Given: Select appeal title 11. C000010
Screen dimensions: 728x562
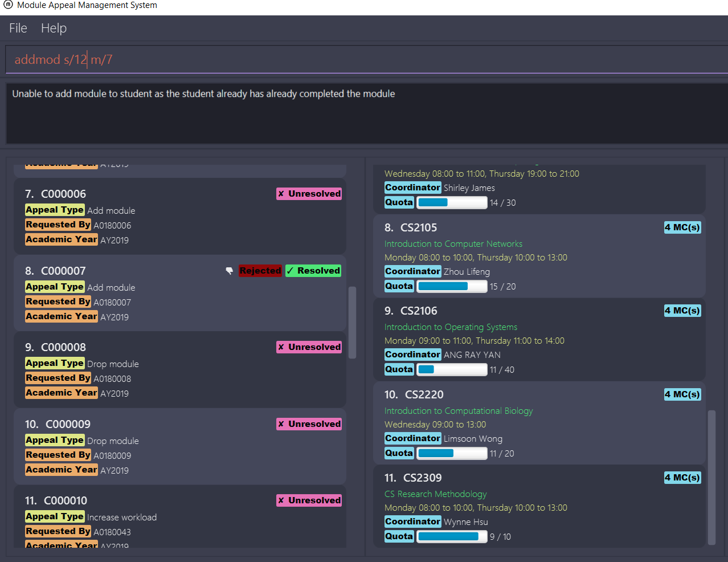Looking at the screenshot, I should click(56, 500).
